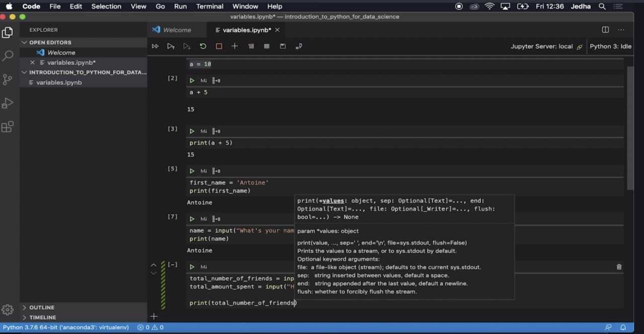The height and width of the screenshot is (334, 644).
Task: Open variables.ipynb in the project folder tree
Action: point(58,82)
